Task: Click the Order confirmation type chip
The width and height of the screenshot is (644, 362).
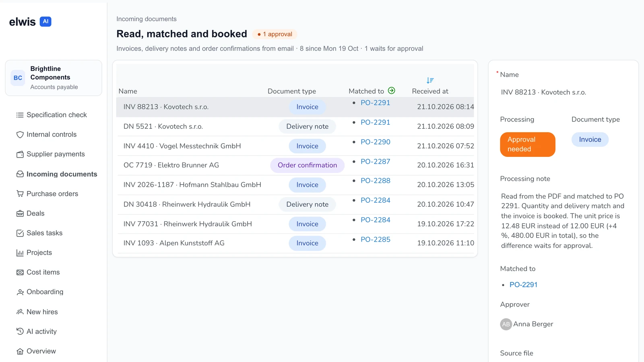Action: tap(307, 165)
